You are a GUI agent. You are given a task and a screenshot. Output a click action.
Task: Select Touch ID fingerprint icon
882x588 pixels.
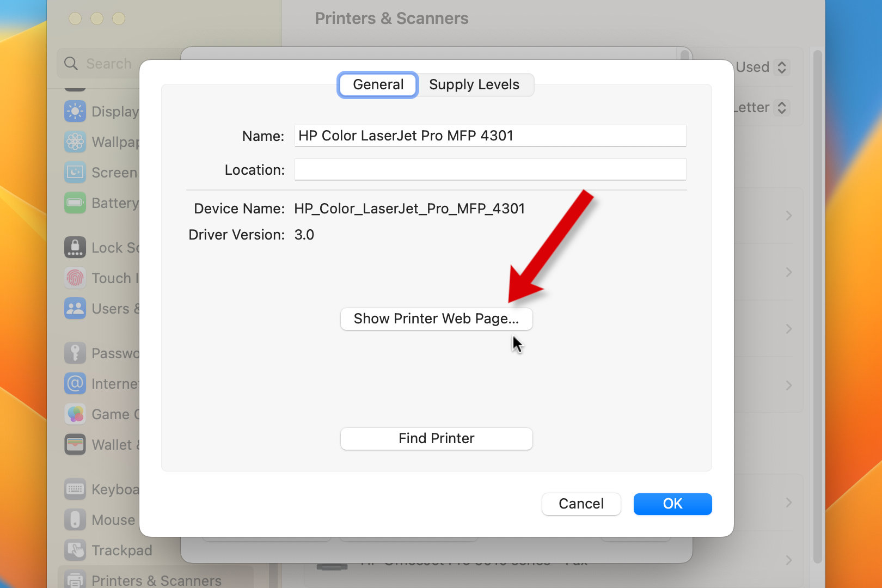[75, 278]
